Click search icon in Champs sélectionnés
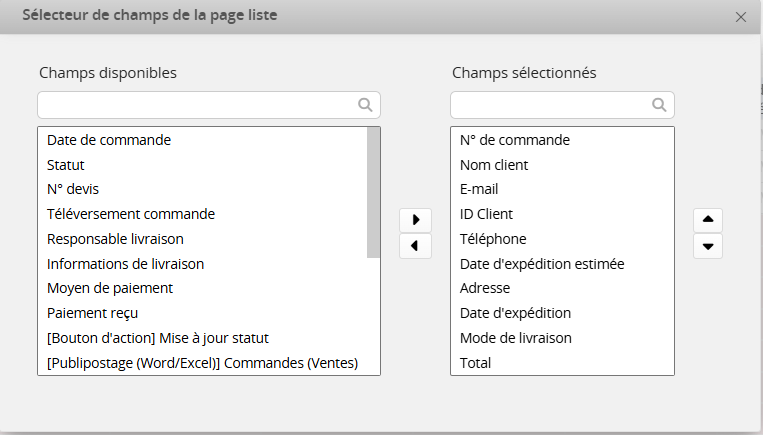This screenshot has height=435, width=763. coord(659,105)
